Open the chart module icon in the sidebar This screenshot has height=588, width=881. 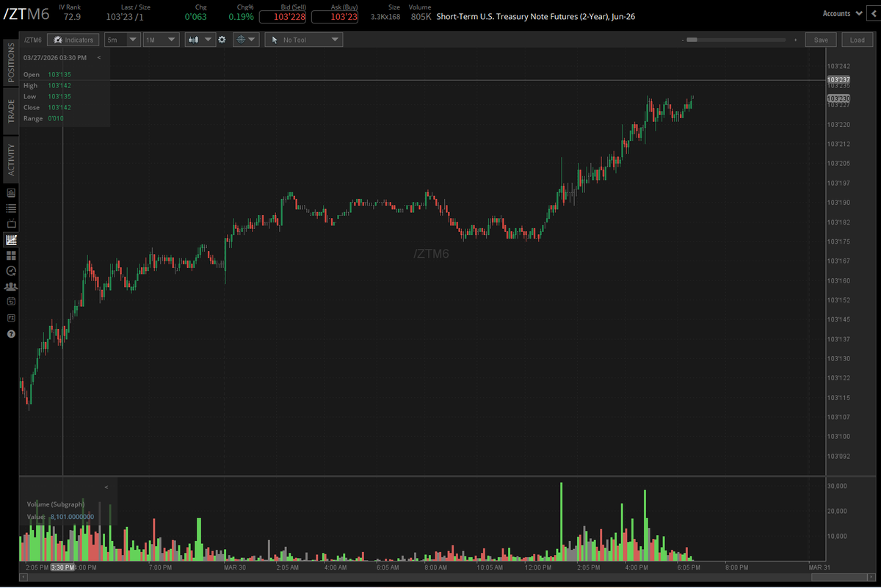[x=10, y=239]
